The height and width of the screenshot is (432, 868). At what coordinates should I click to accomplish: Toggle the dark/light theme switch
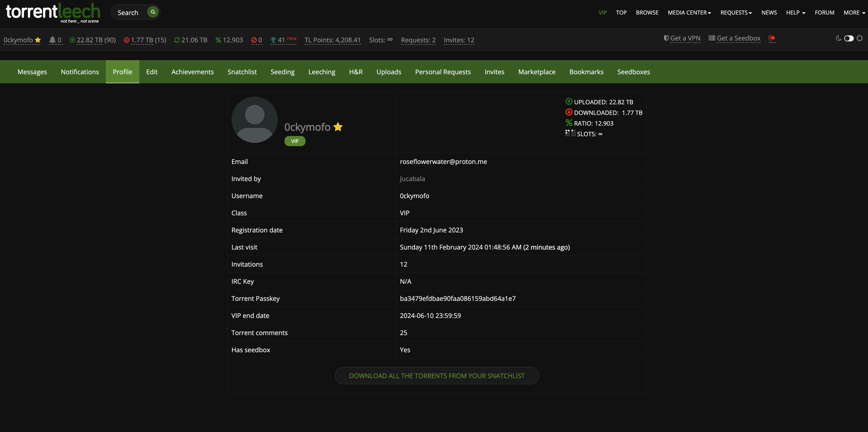pos(849,38)
